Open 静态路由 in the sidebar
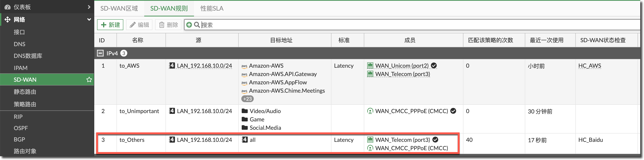The height and width of the screenshot is (160, 644). [x=25, y=92]
